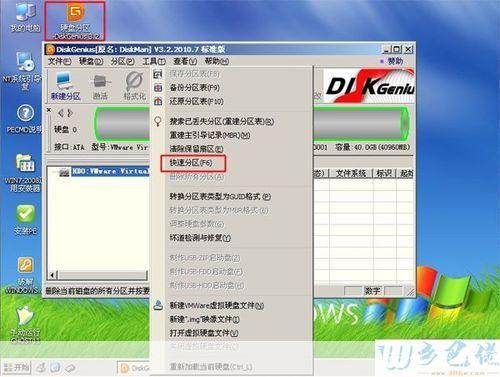Choose 新建.img映像文件 entry
This screenshot has height=377, width=500.
[204, 319]
